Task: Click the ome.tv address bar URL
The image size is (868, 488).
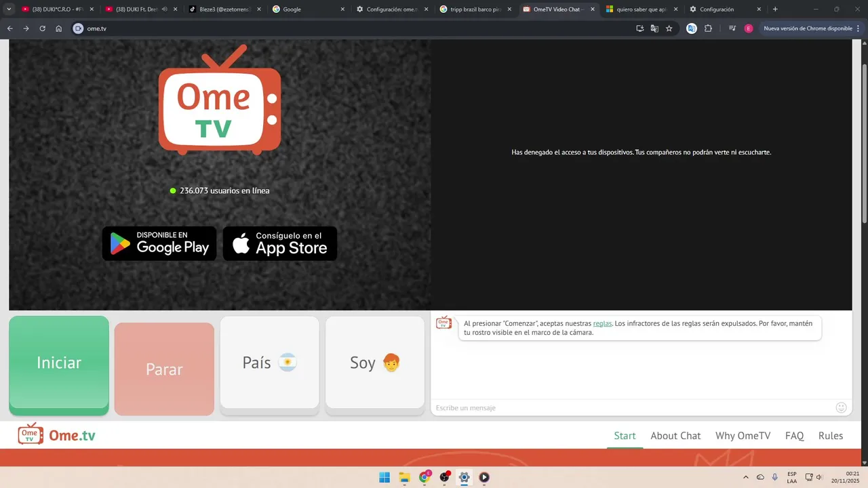Action: [97, 28]
